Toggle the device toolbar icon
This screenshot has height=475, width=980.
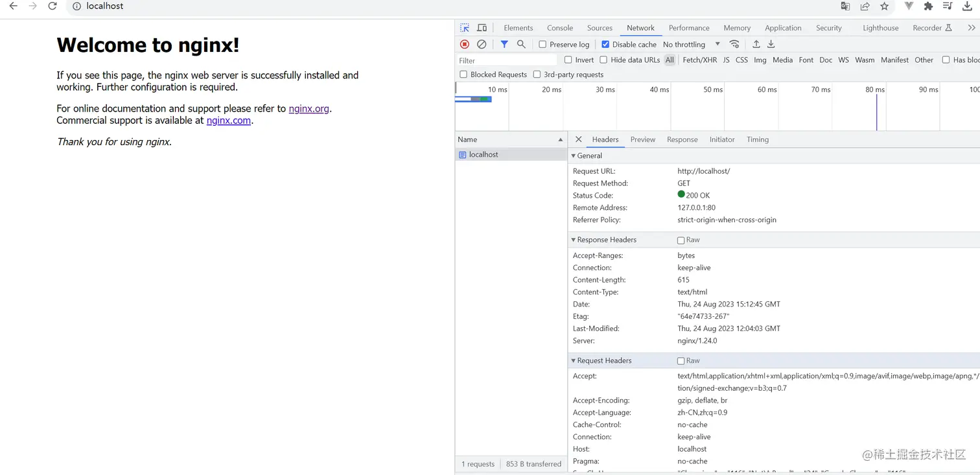tap(482, 28)
